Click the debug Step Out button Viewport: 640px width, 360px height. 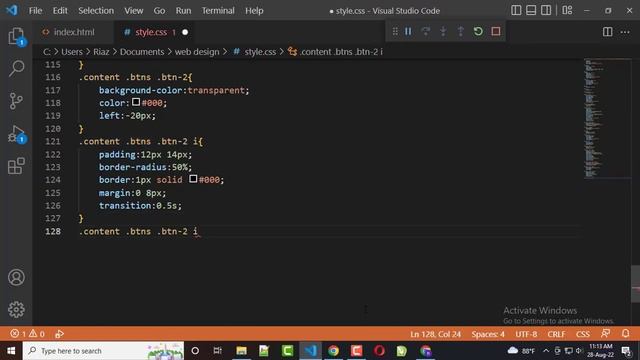point(460,31)
